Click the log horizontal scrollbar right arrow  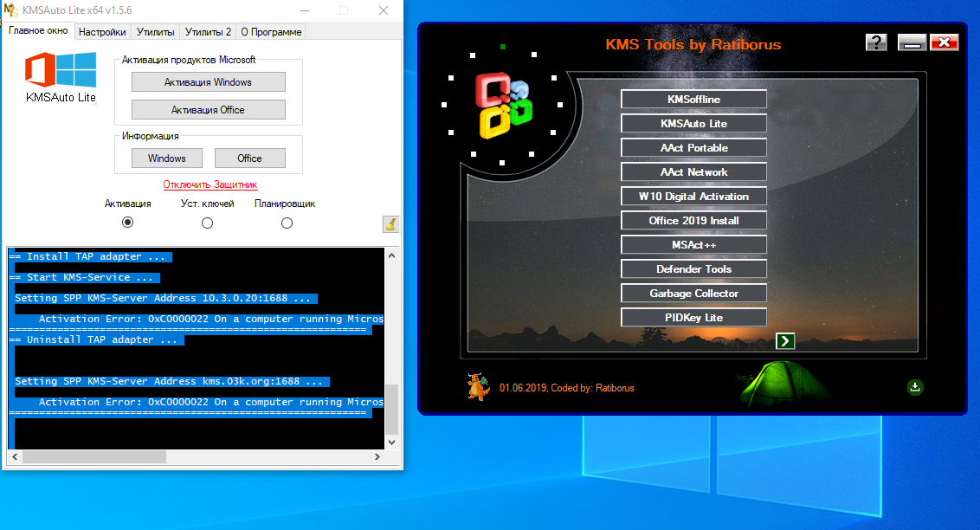377,457
